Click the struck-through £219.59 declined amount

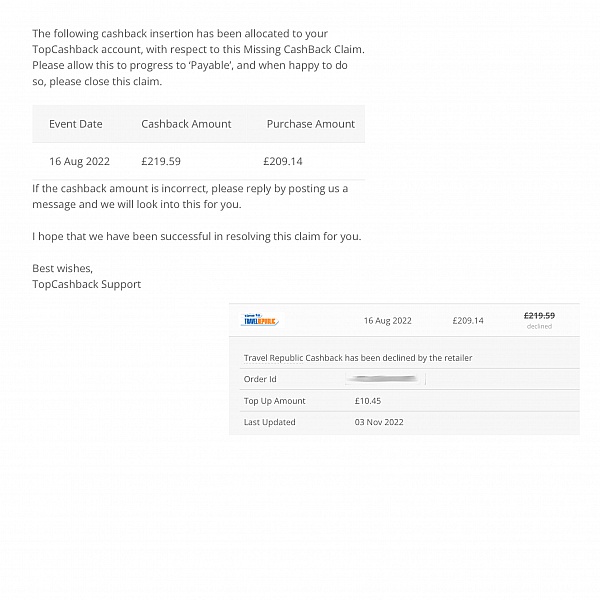click(x=539, y=316)
